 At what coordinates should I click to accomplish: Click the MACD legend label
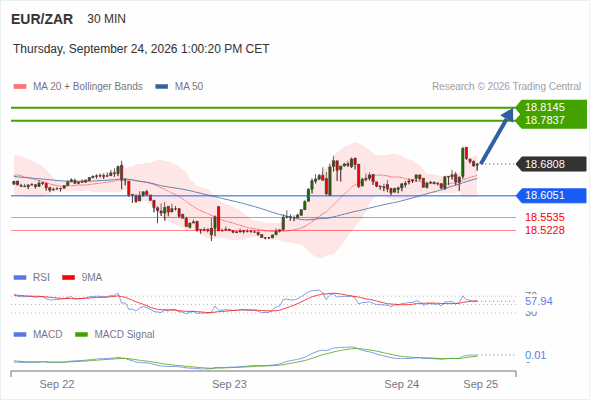[48, 335]
